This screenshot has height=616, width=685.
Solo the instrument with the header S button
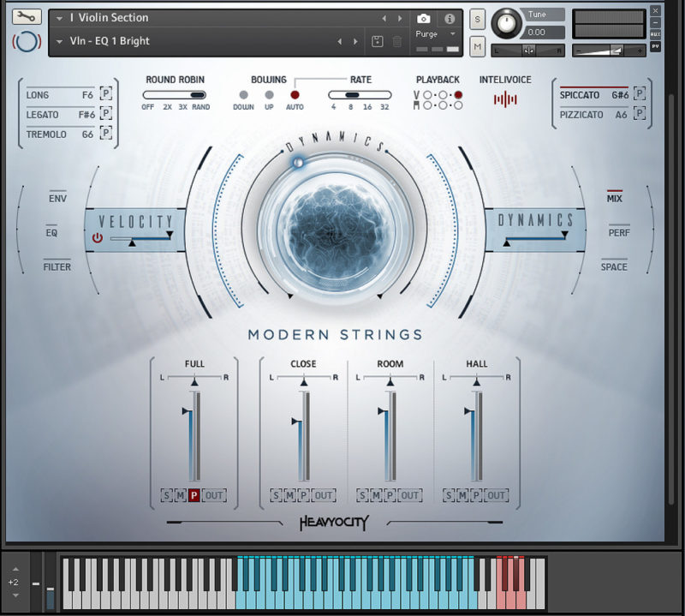(477, 19)
